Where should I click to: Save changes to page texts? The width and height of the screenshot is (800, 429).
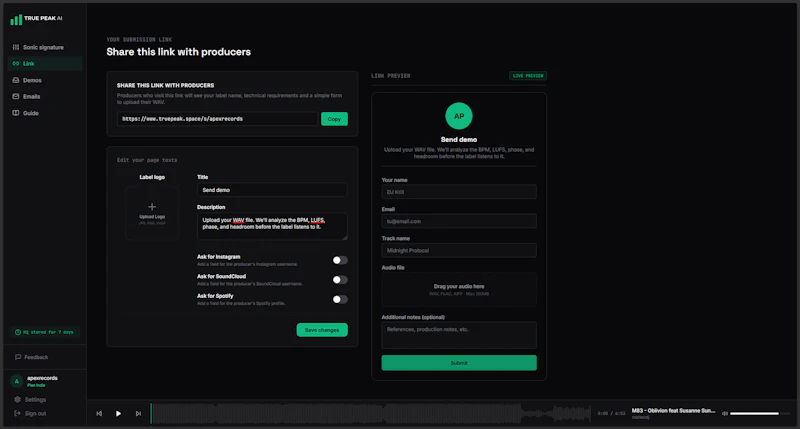click(322, 330)
